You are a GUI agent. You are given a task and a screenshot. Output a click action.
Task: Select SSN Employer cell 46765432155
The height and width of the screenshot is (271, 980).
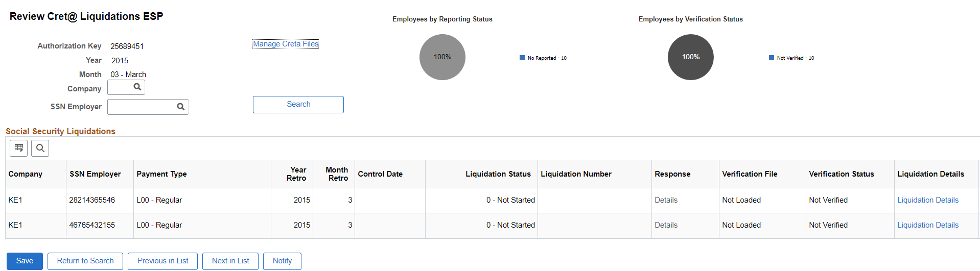[x=92, y=225]
